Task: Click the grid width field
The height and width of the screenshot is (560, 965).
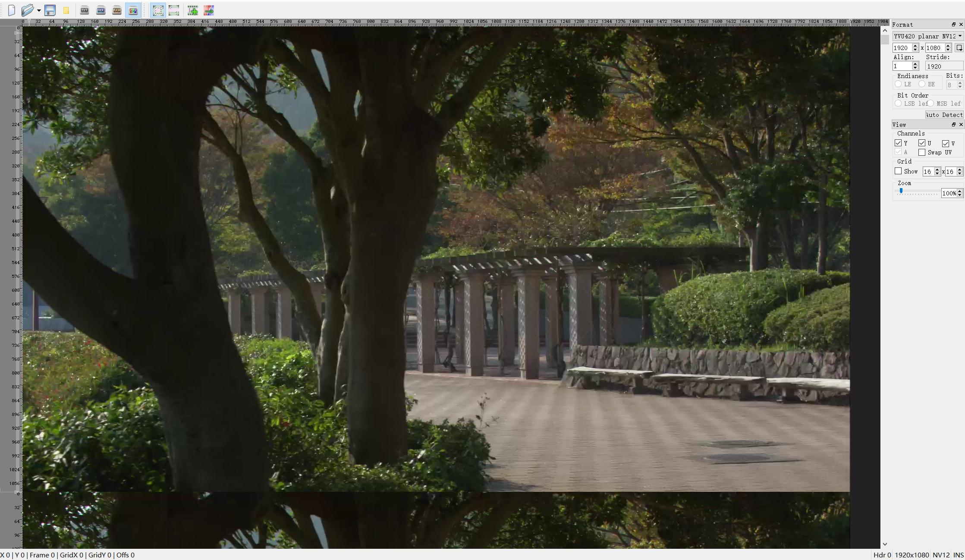Action: (x=928, y=172)
